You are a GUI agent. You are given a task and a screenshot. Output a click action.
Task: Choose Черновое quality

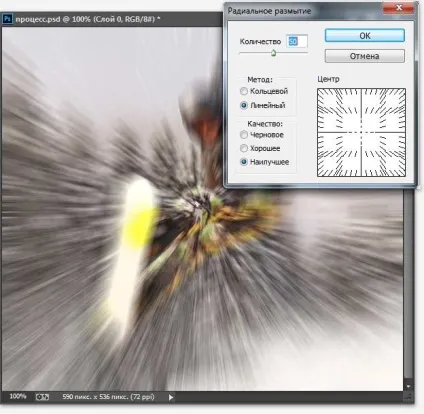[x=262, y=135]
